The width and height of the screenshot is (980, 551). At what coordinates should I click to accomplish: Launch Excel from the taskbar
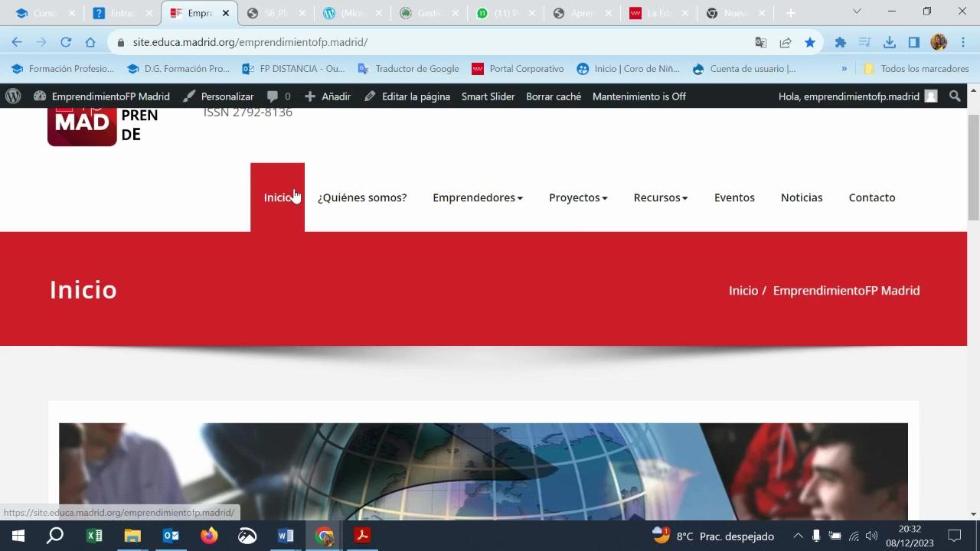[x=94, y=536]
